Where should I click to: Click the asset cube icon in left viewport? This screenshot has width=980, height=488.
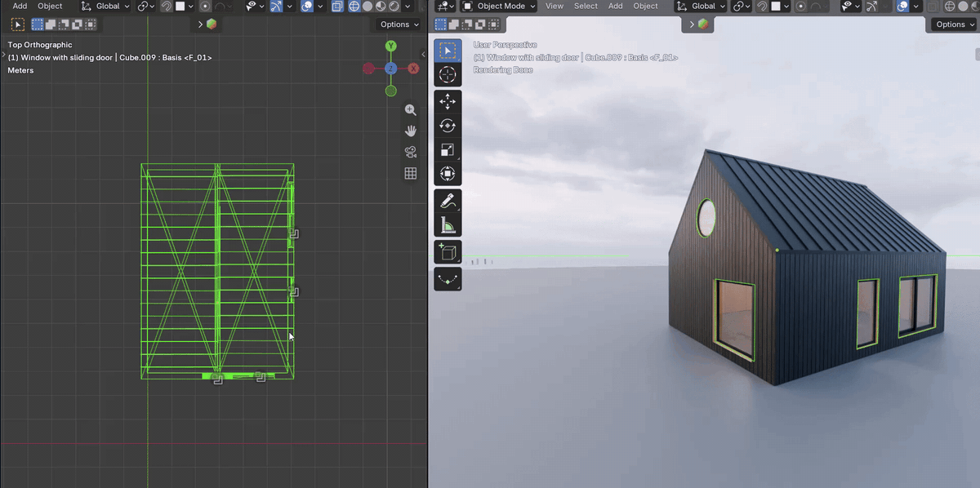pos(212,24)
